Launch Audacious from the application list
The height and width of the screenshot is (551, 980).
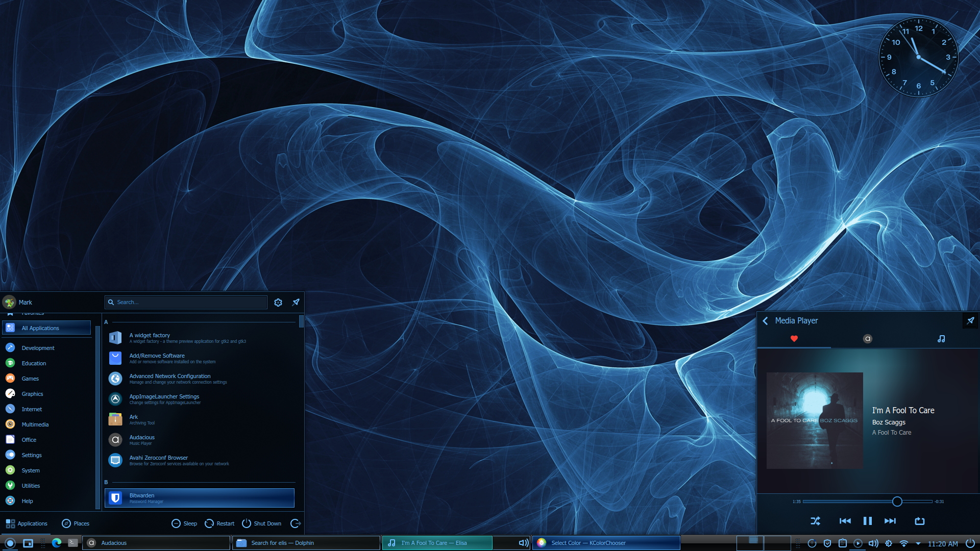tap(200, 440)
